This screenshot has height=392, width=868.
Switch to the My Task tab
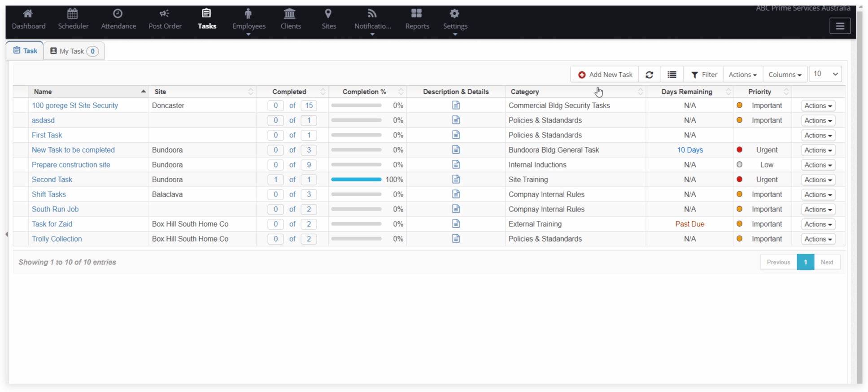click(74, 51)
